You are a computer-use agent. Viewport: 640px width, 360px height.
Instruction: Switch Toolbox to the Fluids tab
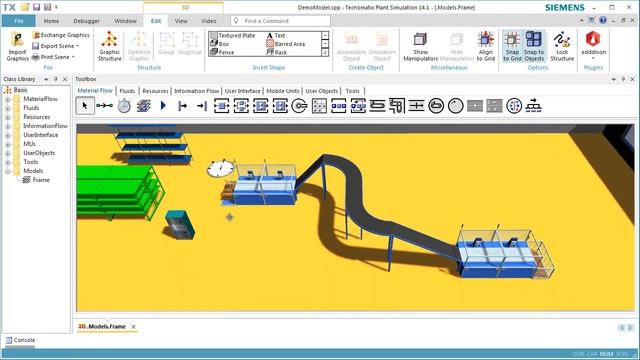[x=127, y=91]
